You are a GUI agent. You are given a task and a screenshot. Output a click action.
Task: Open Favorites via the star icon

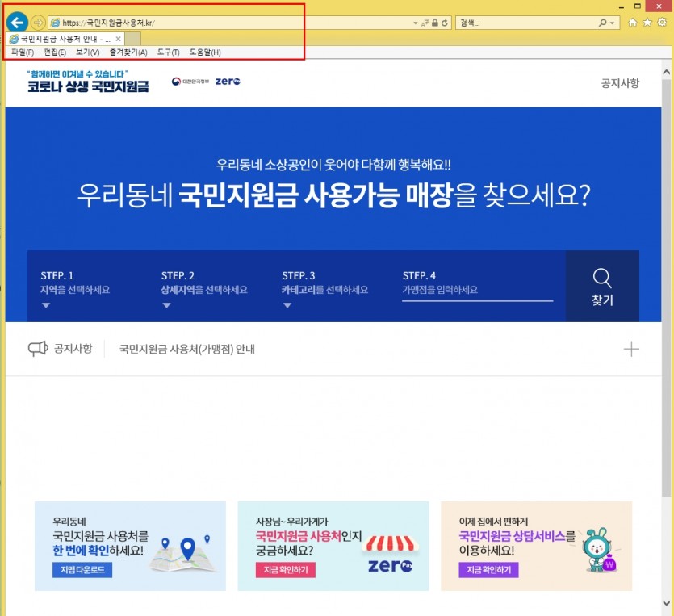click(647, 23)
